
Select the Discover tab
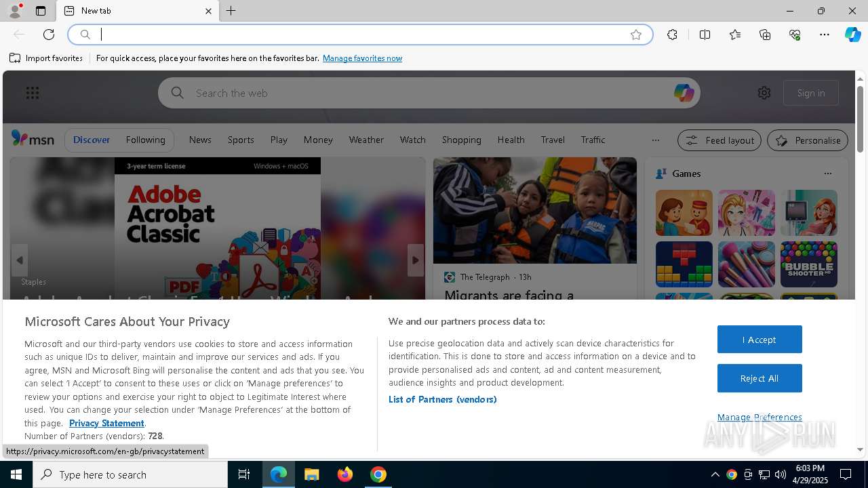(x=92, y=140)
